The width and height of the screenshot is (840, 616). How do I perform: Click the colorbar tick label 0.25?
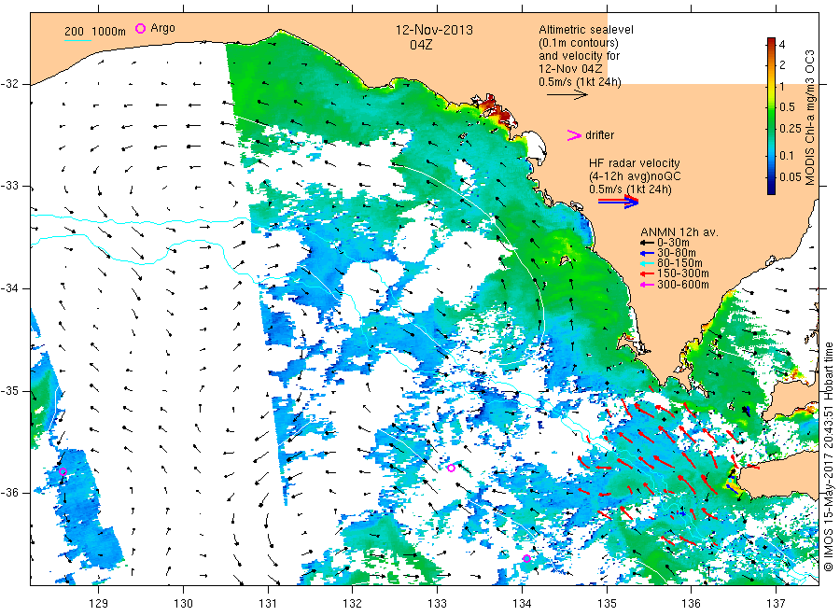click(x=791, y=129)
